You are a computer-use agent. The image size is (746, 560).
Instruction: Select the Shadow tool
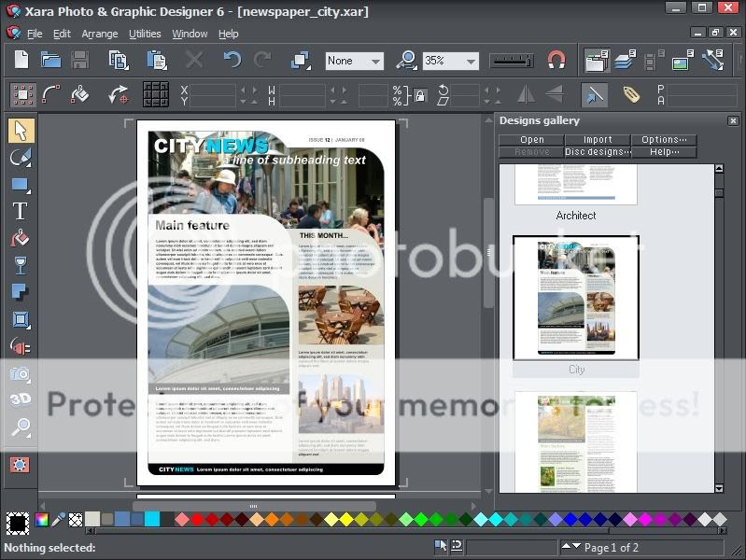(20, 292)
